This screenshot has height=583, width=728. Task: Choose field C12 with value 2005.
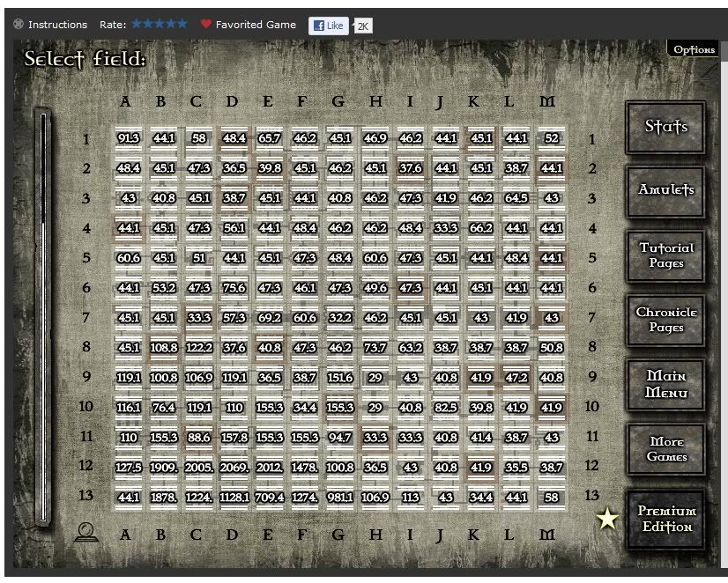pos(199,468)
